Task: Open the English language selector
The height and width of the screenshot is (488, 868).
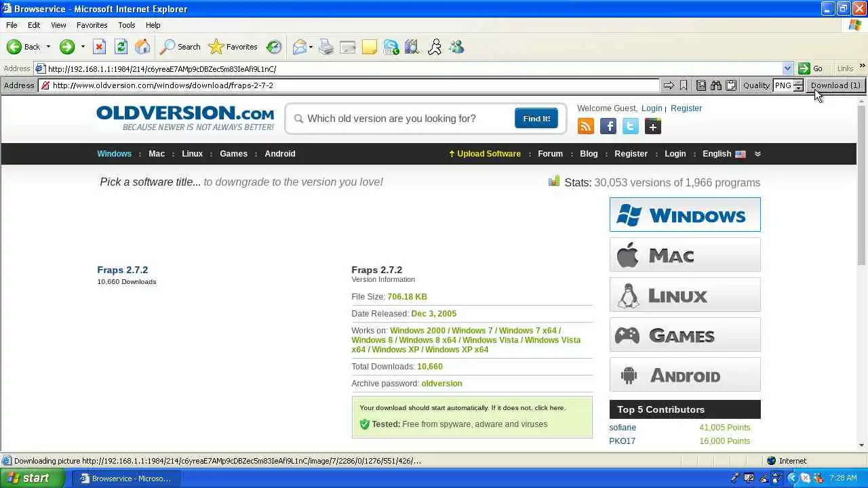Action: coord(724,154)
